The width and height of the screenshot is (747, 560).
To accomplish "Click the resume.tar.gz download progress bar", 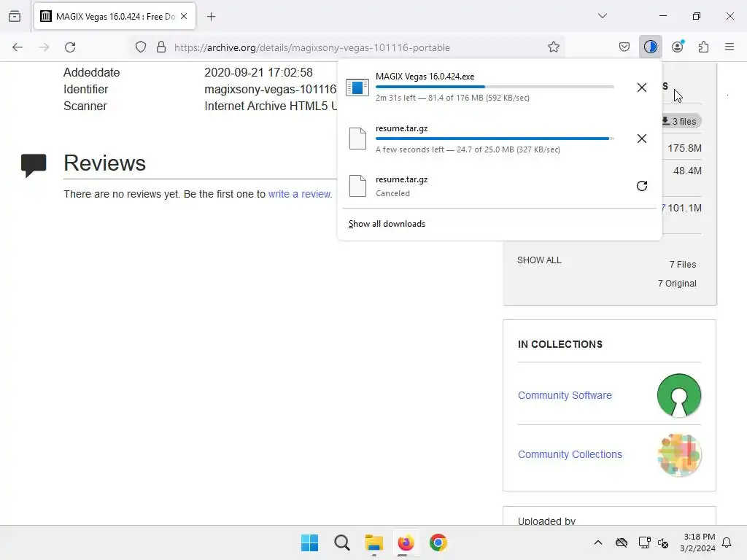I will click(495, 139).
